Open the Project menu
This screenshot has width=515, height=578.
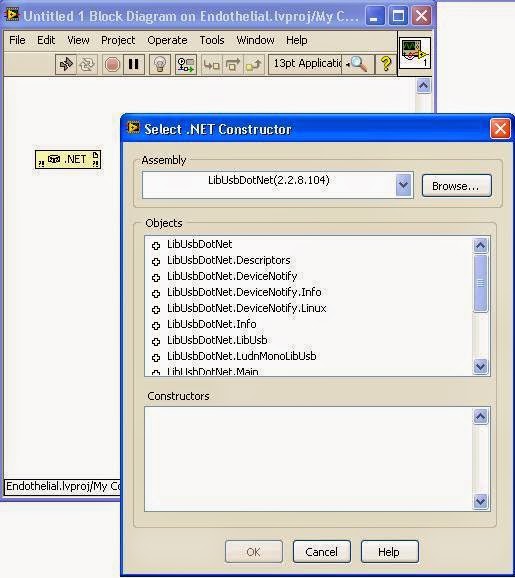point(118,40)
